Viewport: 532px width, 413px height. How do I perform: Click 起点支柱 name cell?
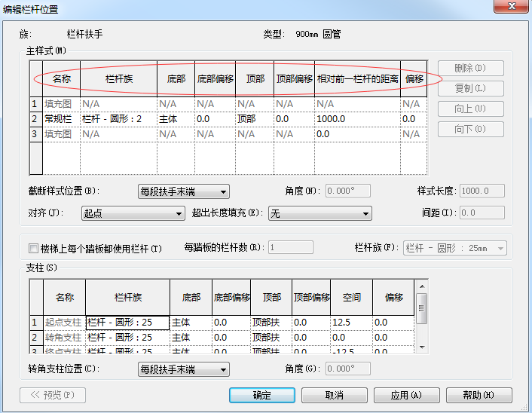click(x=64, y=323)
